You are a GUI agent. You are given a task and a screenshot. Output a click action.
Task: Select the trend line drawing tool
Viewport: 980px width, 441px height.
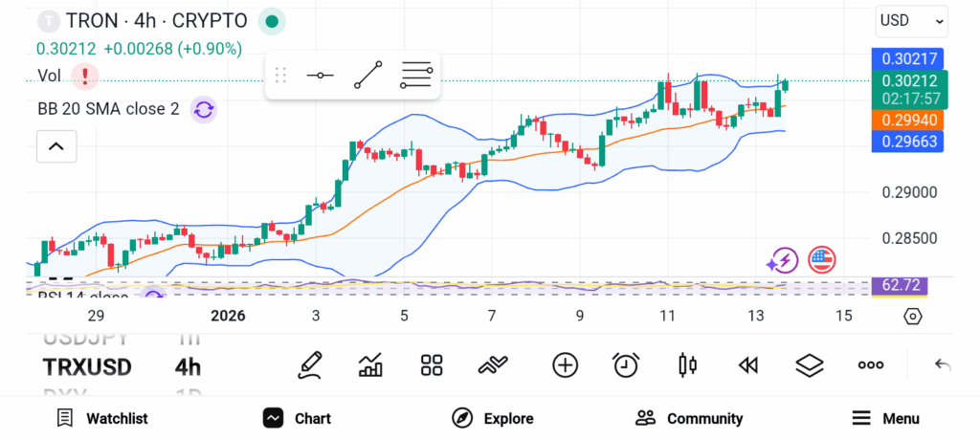(368, 75)
